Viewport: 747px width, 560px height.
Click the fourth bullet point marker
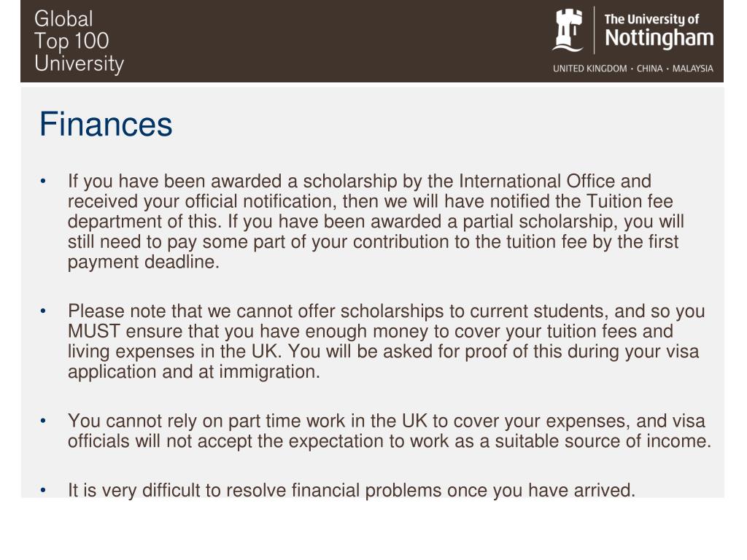pyautogui.click(x=43, y=490)
